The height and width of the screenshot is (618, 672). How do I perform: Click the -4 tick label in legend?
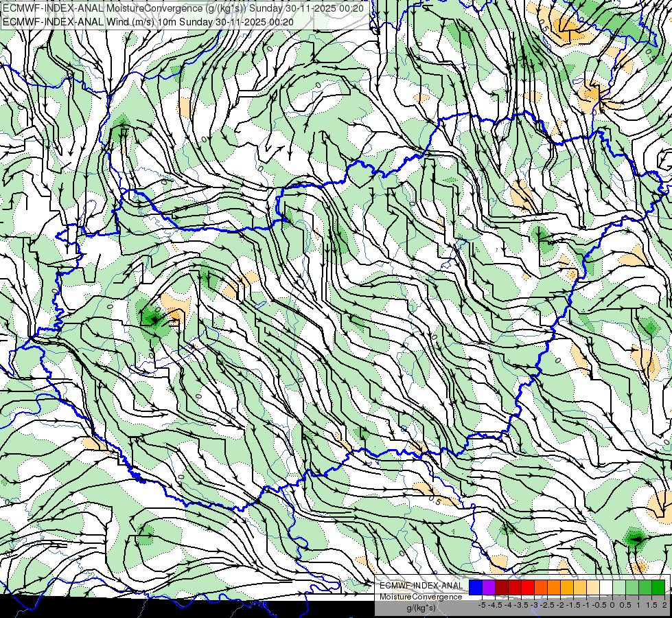(x=508, y=605)
